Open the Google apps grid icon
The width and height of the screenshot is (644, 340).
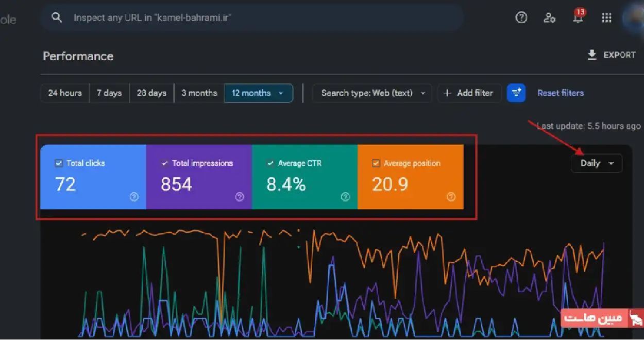click(606, 18)
